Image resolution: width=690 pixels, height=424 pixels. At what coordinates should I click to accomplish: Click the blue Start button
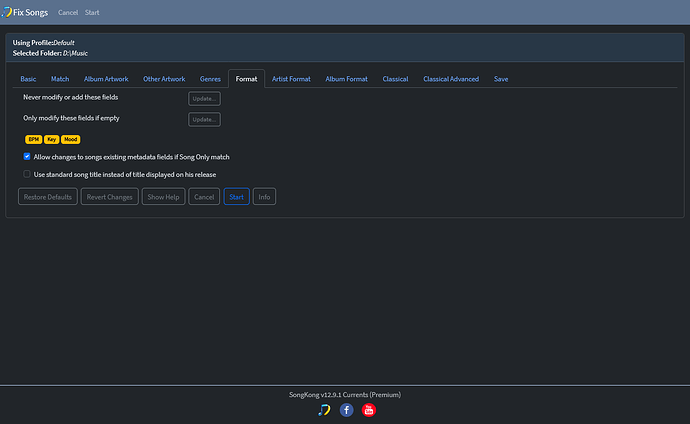pyautogui.click(x=236, y=197)
